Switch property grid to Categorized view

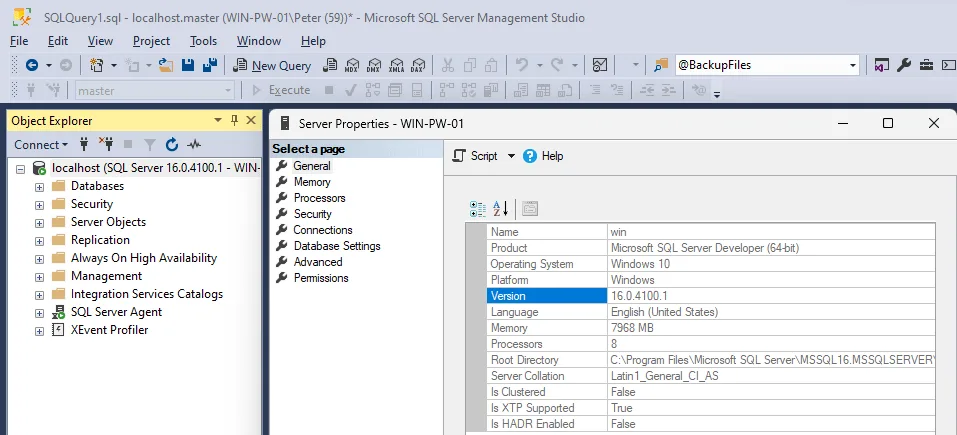point(478,209)
